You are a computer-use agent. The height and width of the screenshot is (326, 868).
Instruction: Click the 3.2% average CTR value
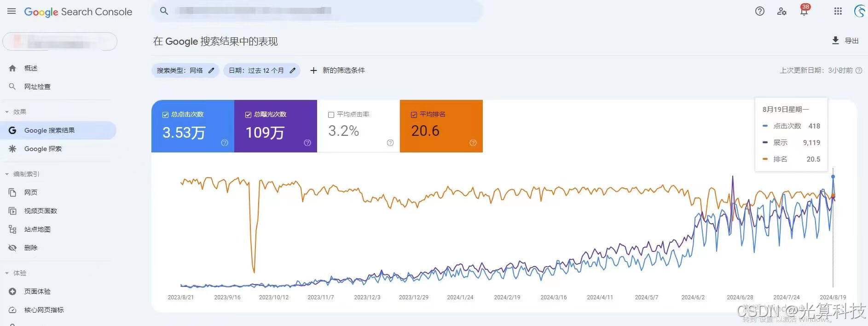click(343, 131)
